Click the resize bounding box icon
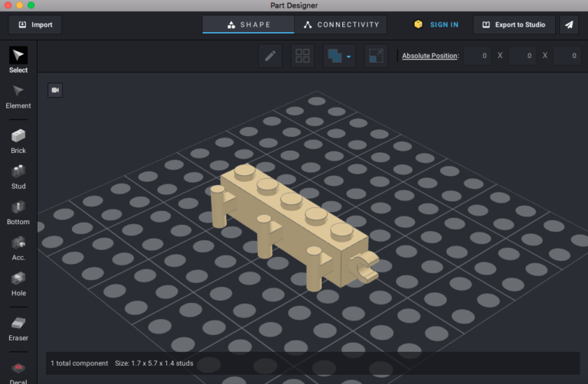This screenshot has width=588, height=384. tap(376, 56)
